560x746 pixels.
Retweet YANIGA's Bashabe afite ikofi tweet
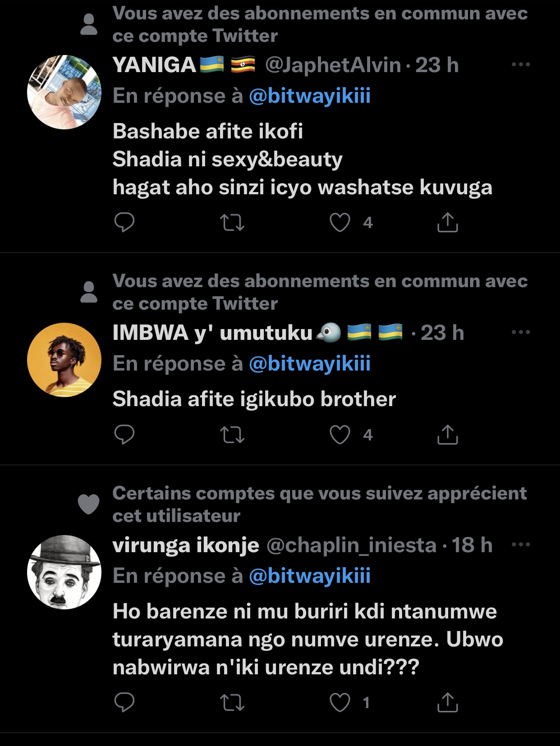click(232, 222)
